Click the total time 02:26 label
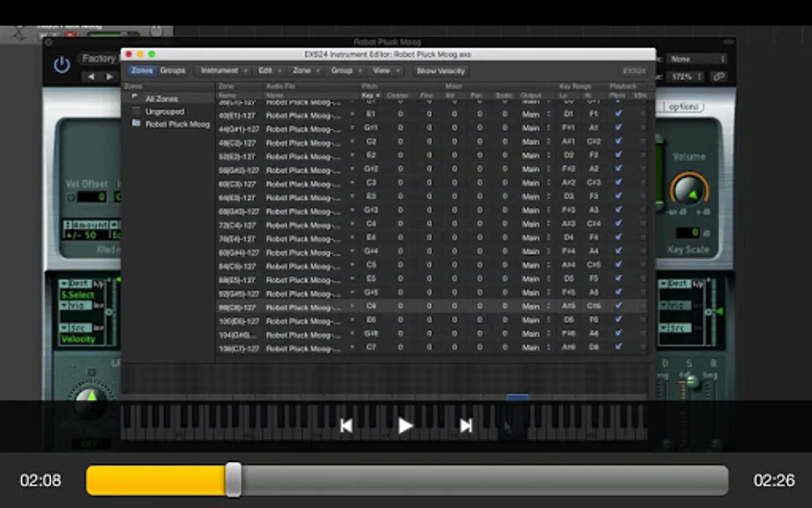 click(x=774, y=480)
